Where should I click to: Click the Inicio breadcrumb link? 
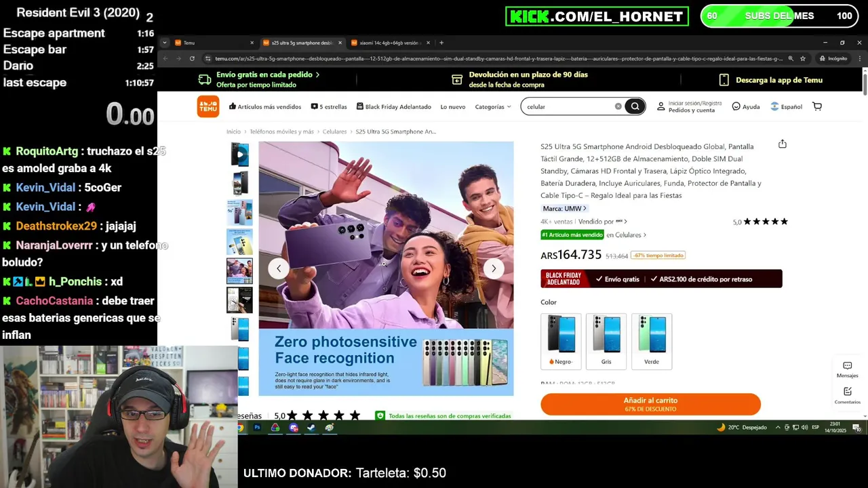233,131
